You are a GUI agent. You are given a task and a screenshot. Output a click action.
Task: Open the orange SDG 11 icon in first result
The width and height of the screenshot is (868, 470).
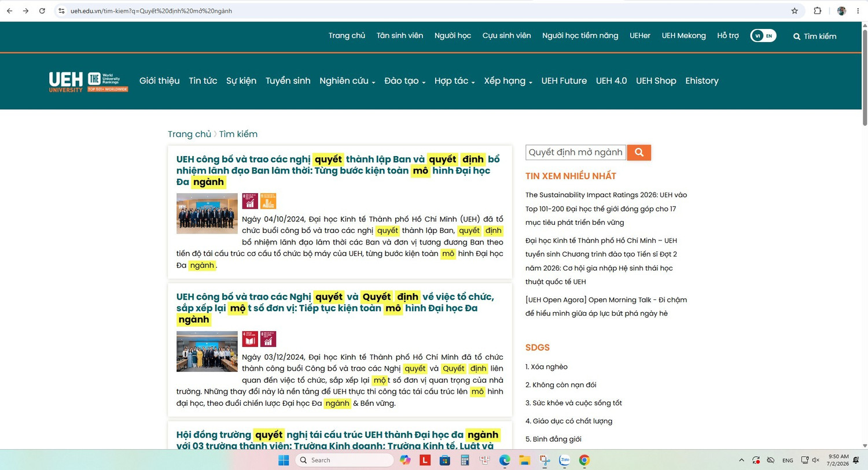pyautogui.click(x=268, y=201)
